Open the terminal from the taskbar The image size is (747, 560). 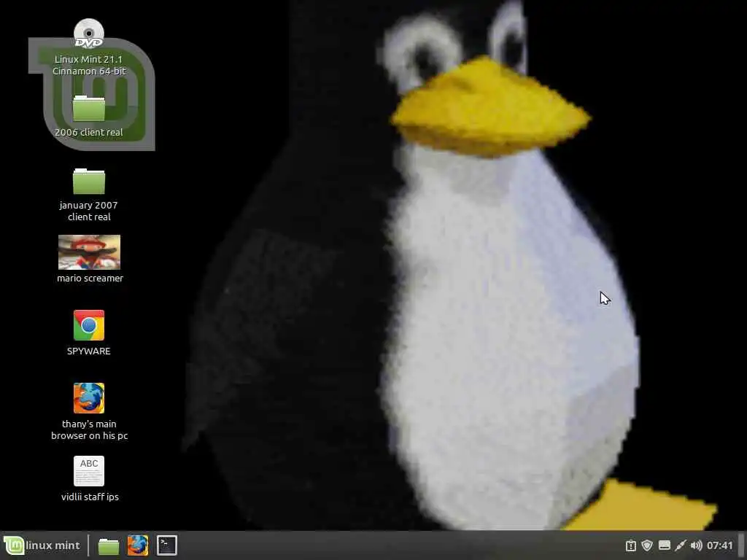[x=167, y=545]
